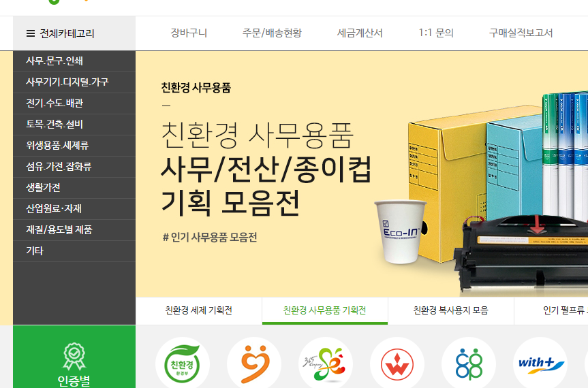
Task: Select the blue-green figures certification icon
Action: tap(469, 364)
